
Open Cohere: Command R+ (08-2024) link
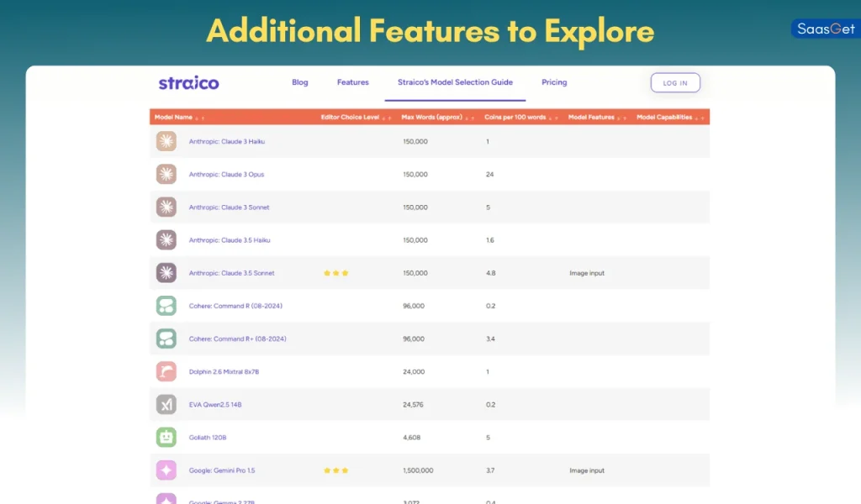click(x=238, y=339)
